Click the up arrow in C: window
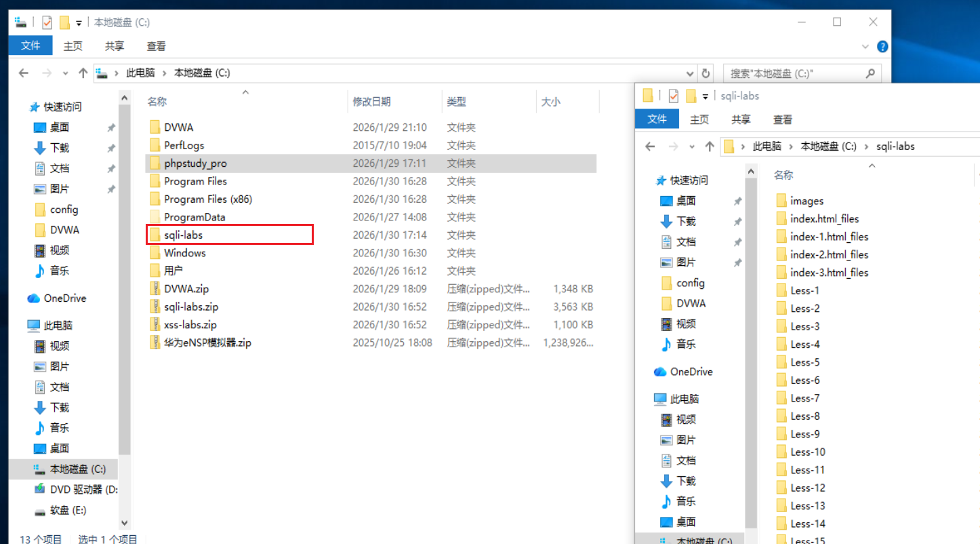980x544 pixels. 83,73
